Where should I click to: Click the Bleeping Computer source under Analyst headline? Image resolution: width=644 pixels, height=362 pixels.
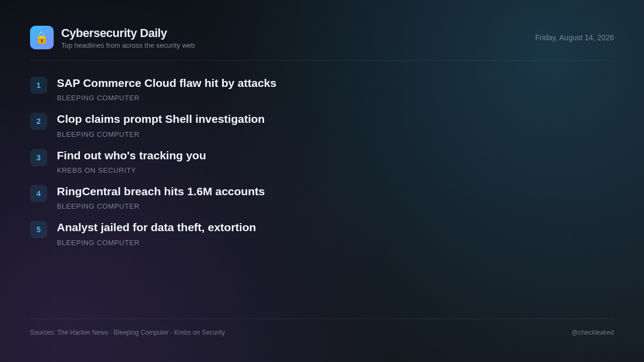coord(98,243)
